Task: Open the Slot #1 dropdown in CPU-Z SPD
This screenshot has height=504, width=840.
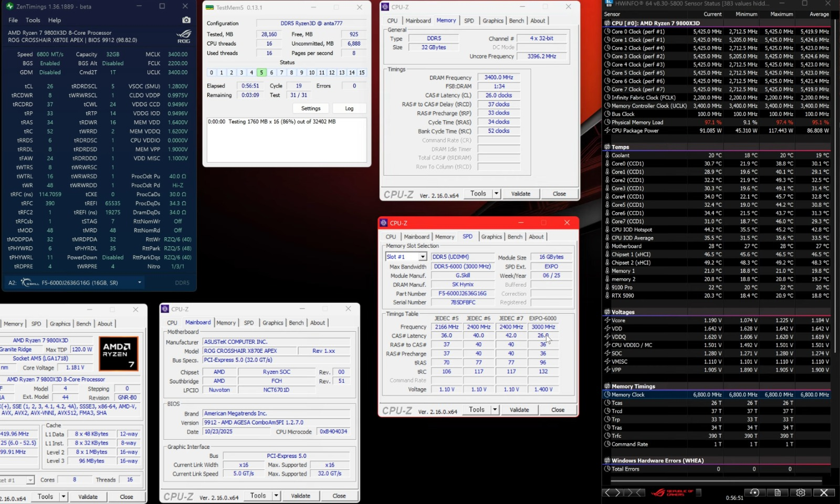Action: [423, 257]
